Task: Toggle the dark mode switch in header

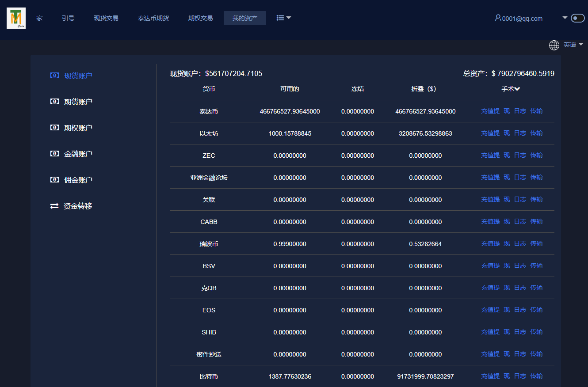Action: click(x=577, y=18)
